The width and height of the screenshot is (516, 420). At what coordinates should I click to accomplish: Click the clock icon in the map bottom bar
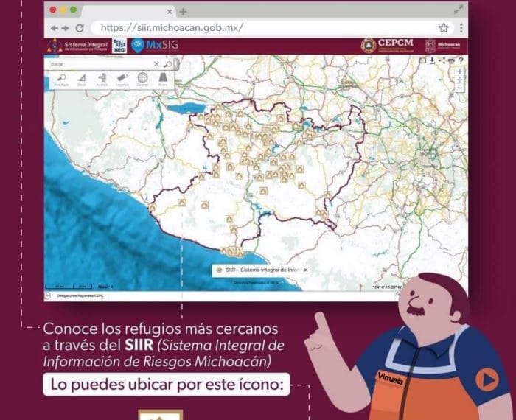point(48,295)
